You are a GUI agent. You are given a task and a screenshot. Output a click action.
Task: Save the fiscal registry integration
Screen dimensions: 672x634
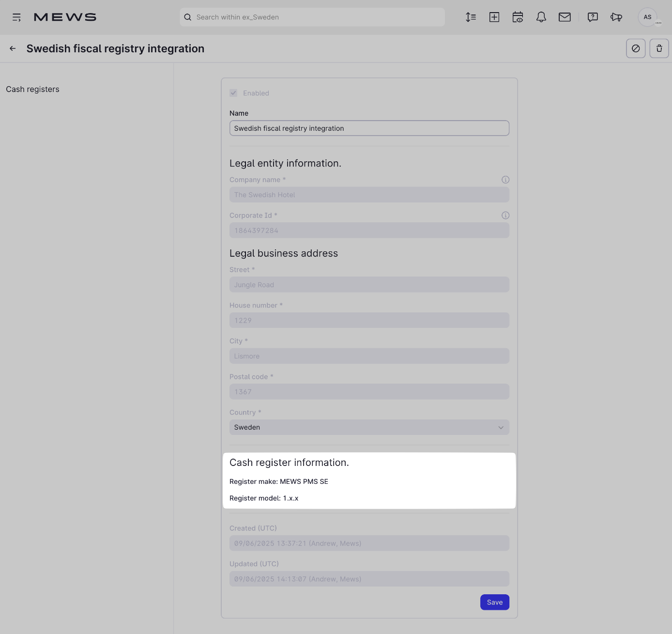pyautogui.click(x=494, y=602)
